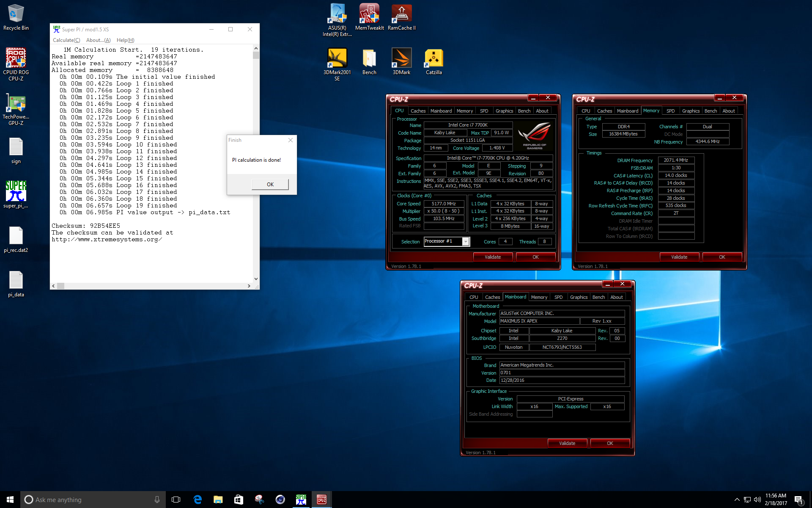Open the 3DMark desktop shortcut
The height and width of the screenshot is (508, 812).
pyautogui.click(x=401, y=62)
